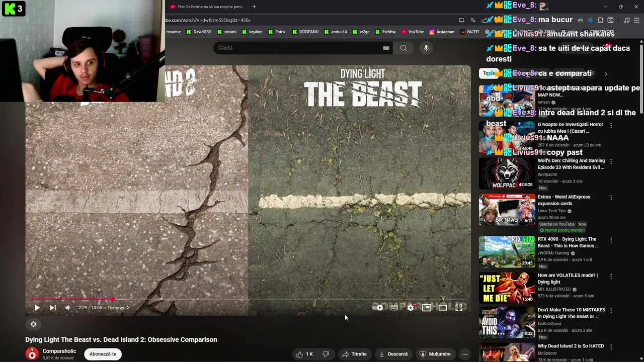Toggle the autoplay switch in the player

(x=378, y=307)
